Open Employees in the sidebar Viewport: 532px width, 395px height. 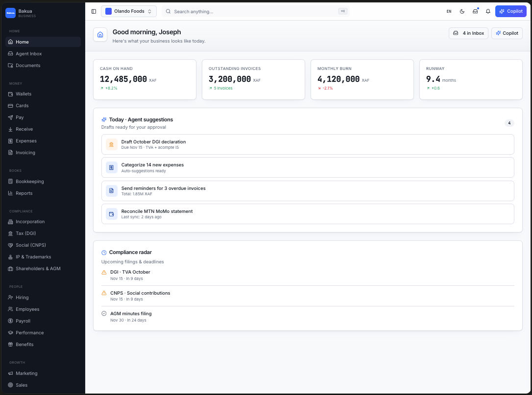[43, 309]
